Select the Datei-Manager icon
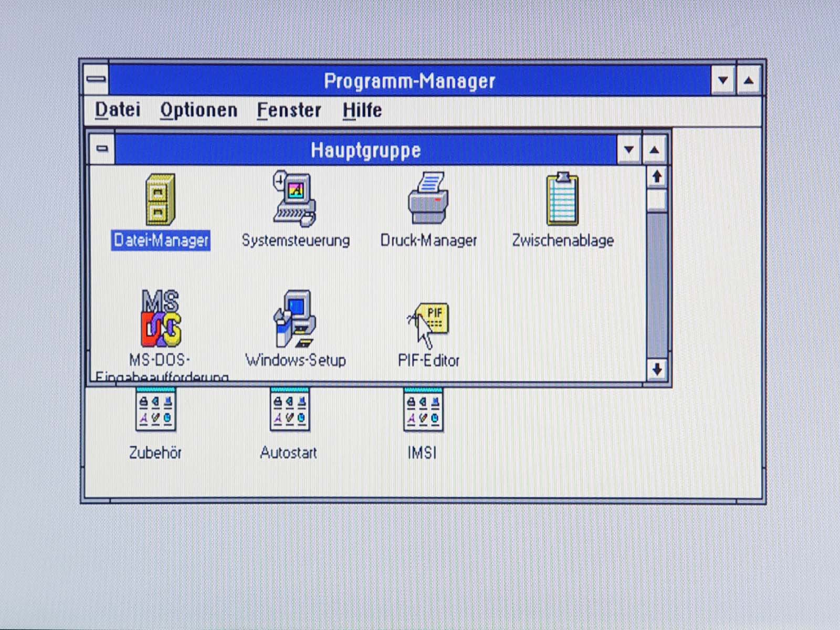Viewport: 840px width, 630px height. click(160, 200)
